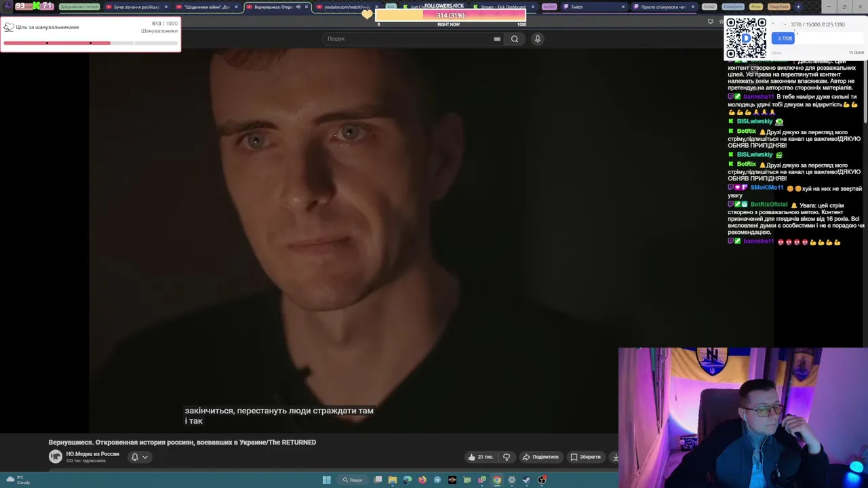Image resolution: width=868 pixels, height=488 pixels.
Task: Open the on-screen keyboard icon in search box
Action: tap(497, 39)
